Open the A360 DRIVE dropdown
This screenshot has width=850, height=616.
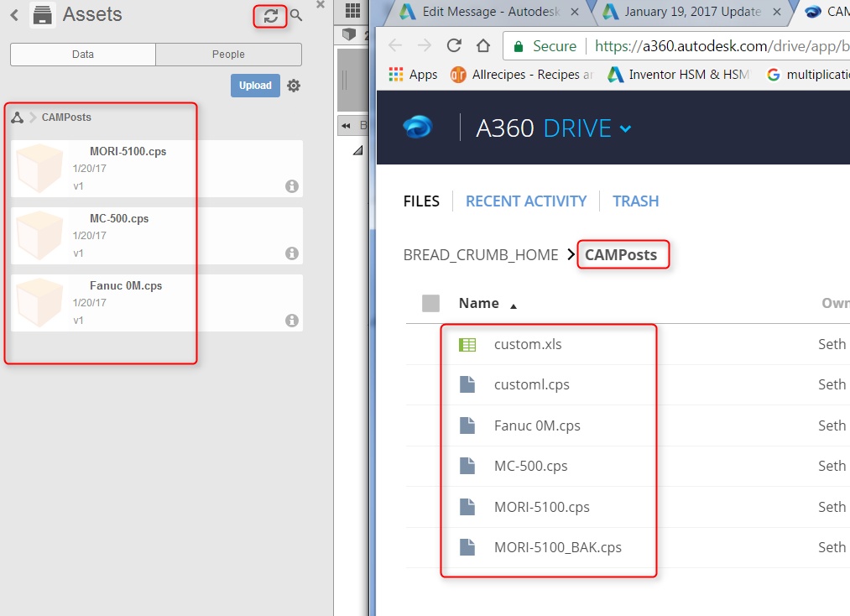click(625, 129)
